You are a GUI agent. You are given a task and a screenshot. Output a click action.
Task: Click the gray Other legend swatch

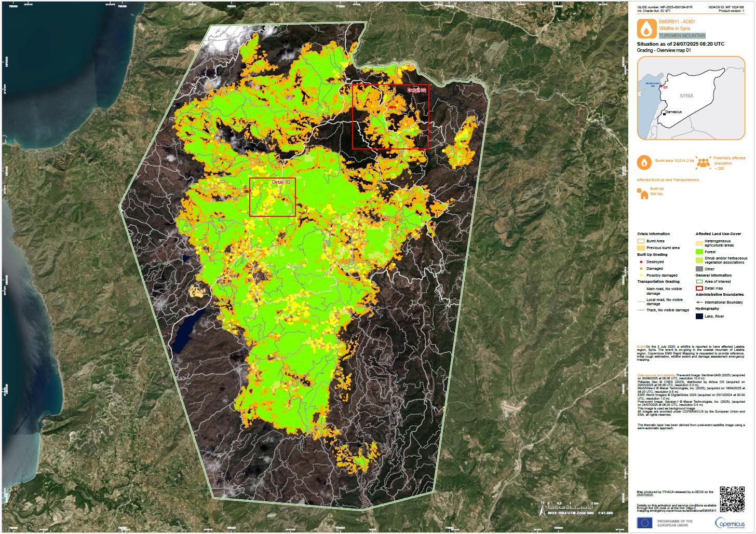tap(699, 269)
